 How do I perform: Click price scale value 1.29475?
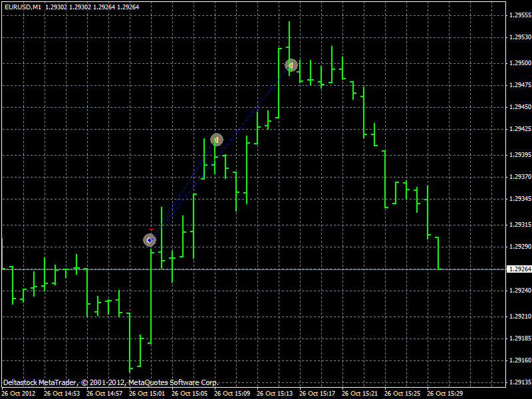pos(521,85)
